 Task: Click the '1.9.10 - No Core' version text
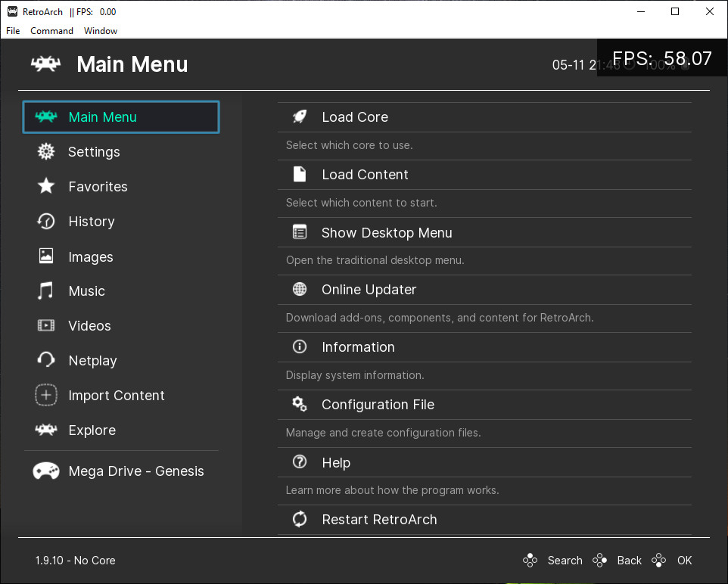pyautogui.click(x=75, y=561)
